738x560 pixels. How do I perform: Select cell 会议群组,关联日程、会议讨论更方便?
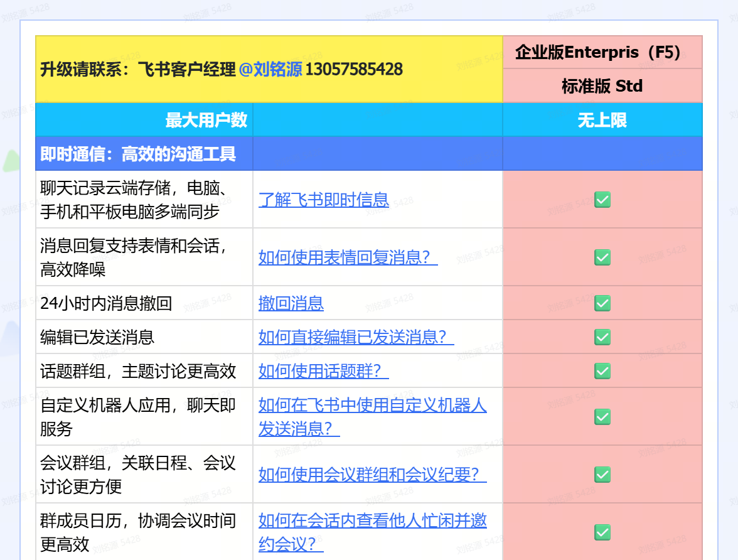[144, 474]
